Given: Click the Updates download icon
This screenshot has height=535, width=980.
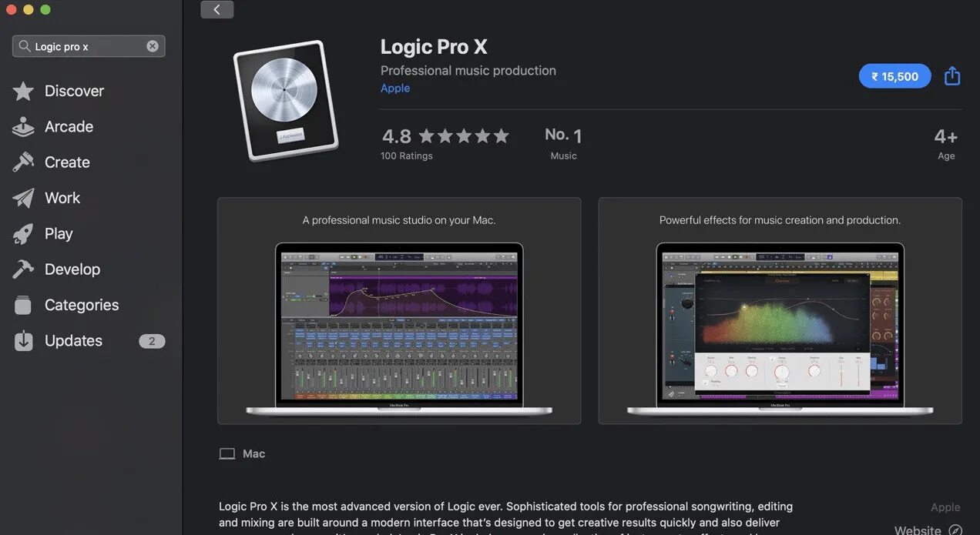Looking at the screenshot, I should point(23,341).
